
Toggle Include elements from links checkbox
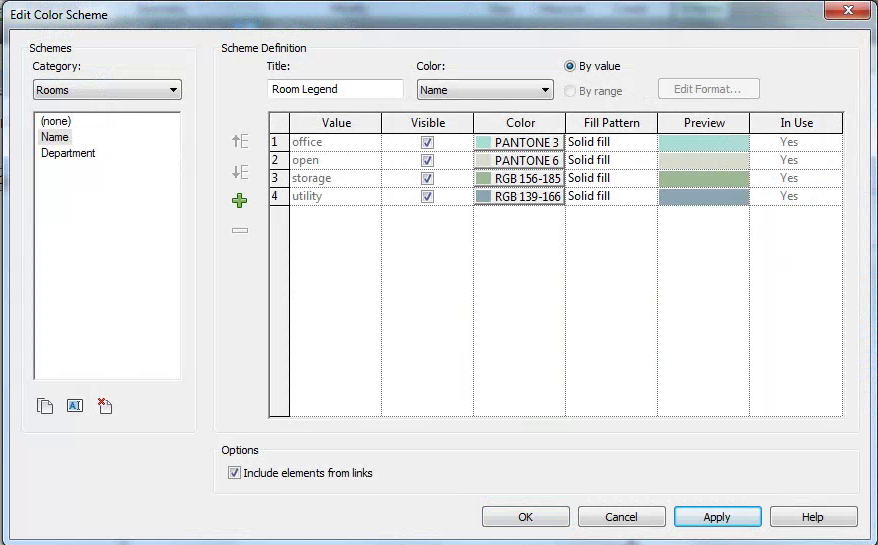(x=234, y=473)
